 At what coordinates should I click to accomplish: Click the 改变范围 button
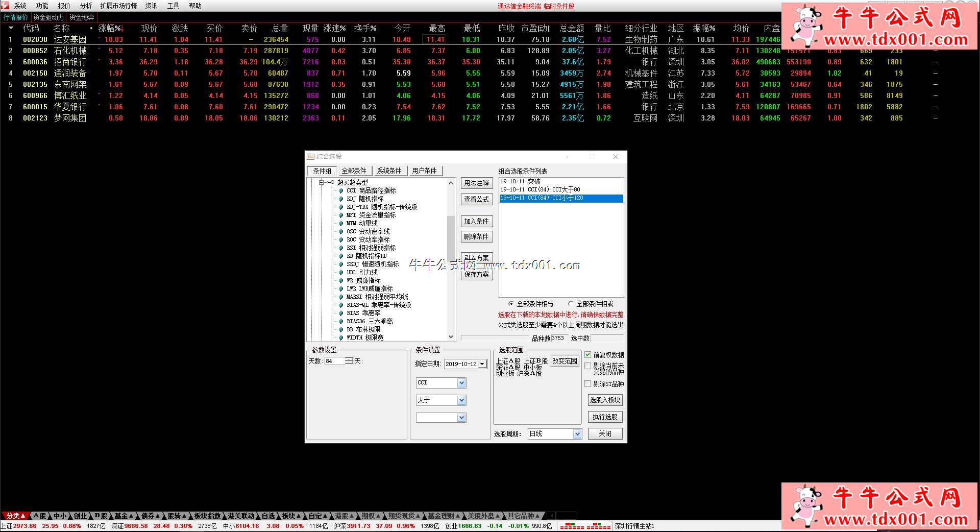(x=565, y=361)
